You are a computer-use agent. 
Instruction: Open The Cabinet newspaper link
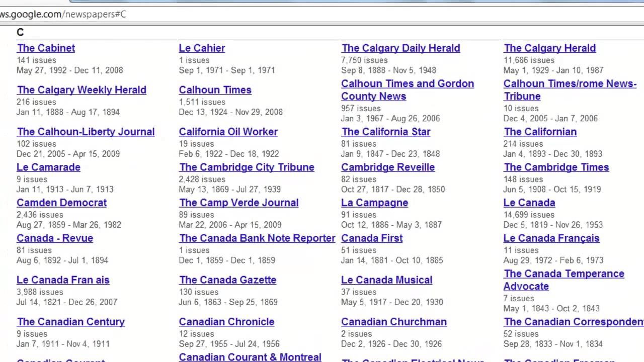[x=46, y=48]
